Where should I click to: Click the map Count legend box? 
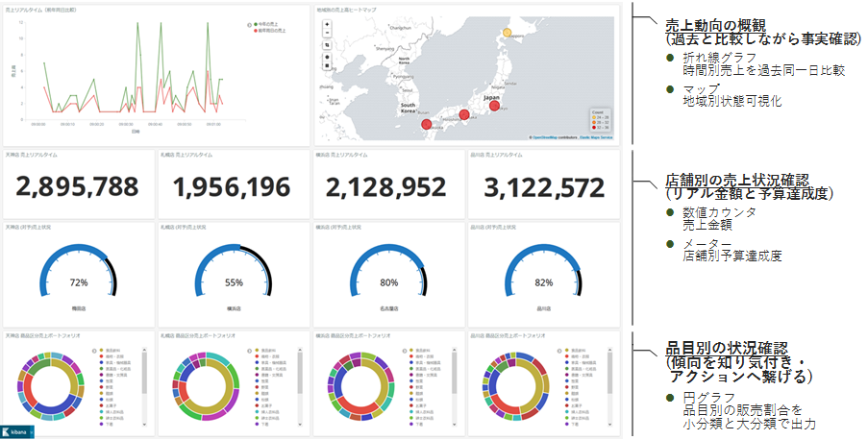600,119
